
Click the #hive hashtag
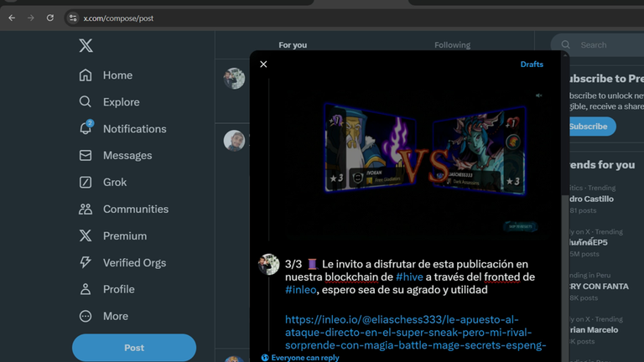coord(409,277)
